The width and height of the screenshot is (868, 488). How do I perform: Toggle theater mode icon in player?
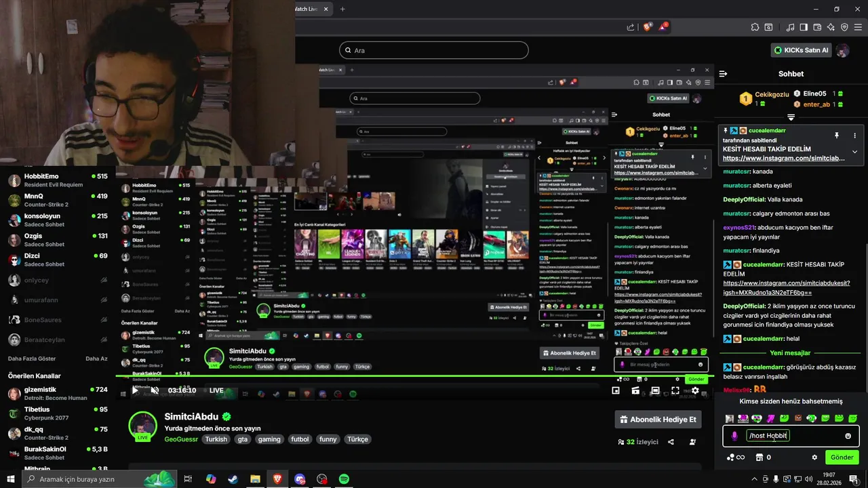click(x=655, y=390)
